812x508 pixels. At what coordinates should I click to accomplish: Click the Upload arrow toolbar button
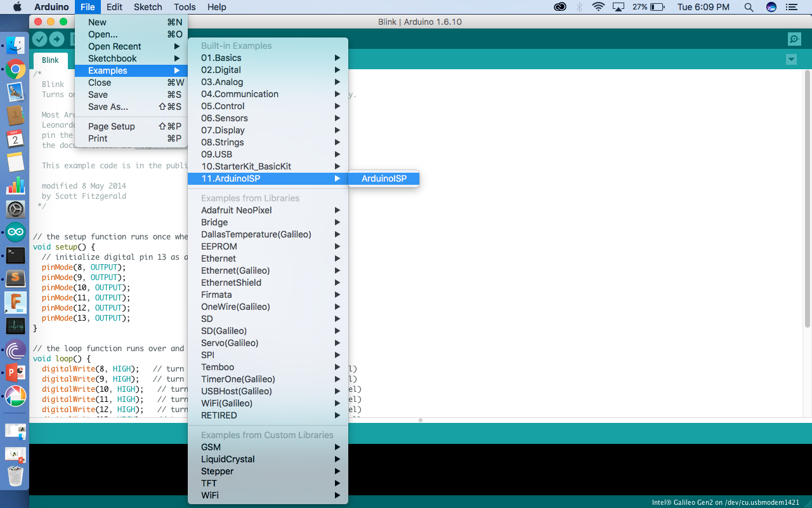(x=57, y=39)
